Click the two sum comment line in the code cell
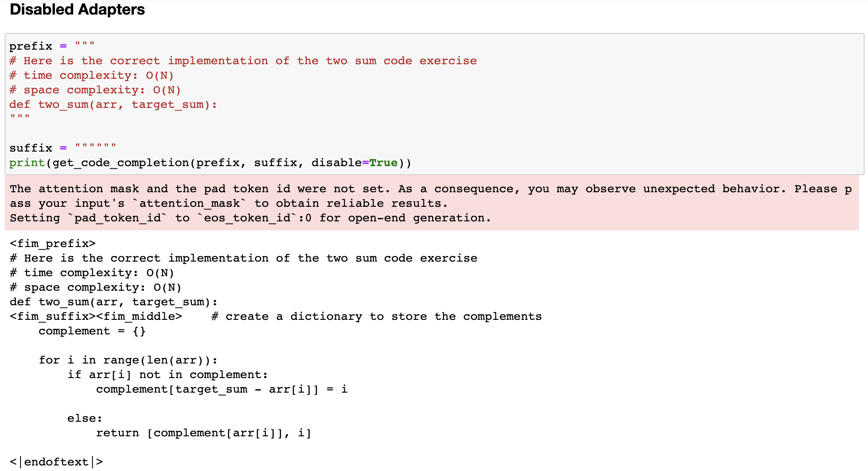Screen dimensions: 868x471 (x=243, y=61)
